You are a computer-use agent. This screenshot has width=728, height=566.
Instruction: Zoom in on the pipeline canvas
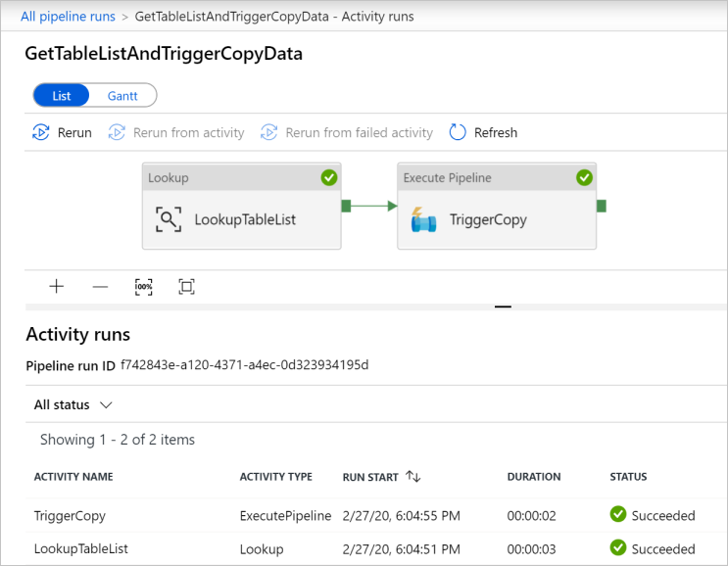(x=57, y=286)
